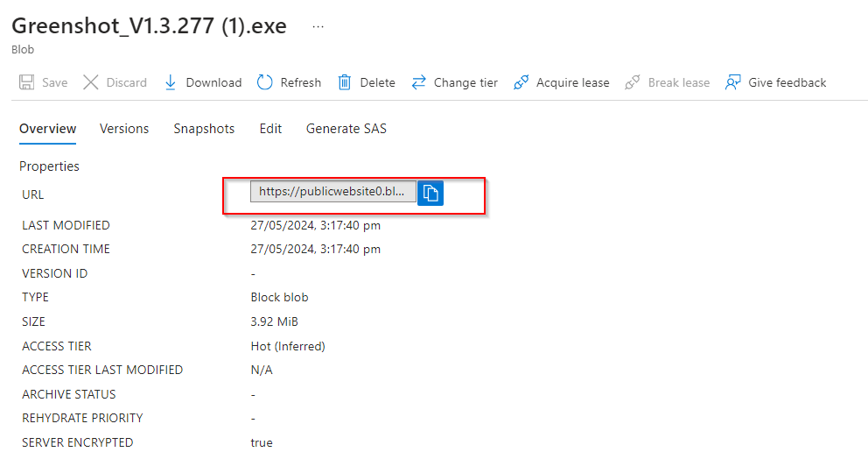868x452 pixels.
Task: Click the Delete trash can icon
Action: (345, 82)
